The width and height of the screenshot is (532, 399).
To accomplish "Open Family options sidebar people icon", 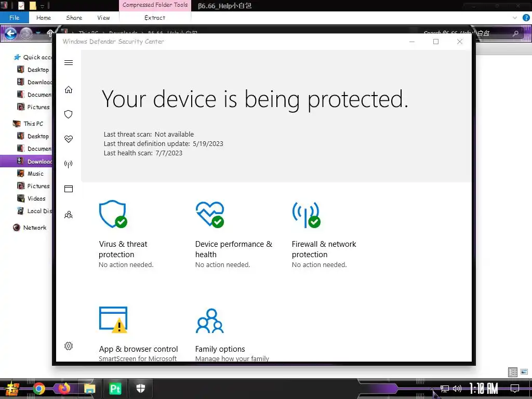I will tap(69, 215).
